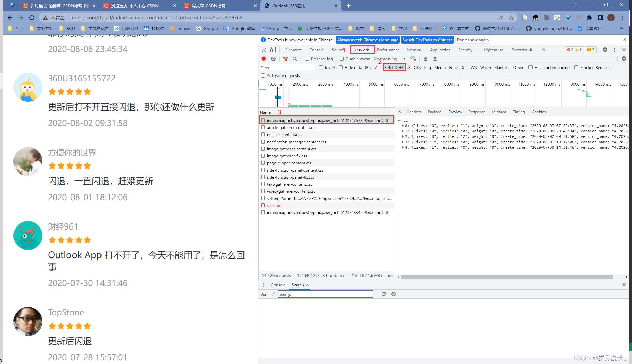Stop recording the network log
632x364 pixels.
coord(264,59)
